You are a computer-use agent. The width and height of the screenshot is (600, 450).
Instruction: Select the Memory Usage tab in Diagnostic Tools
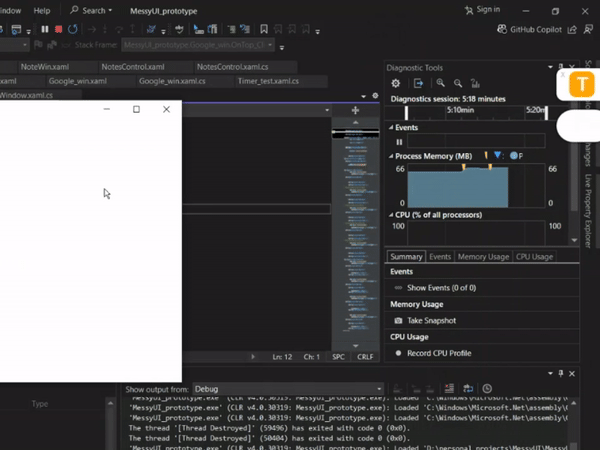pos(483,257)
